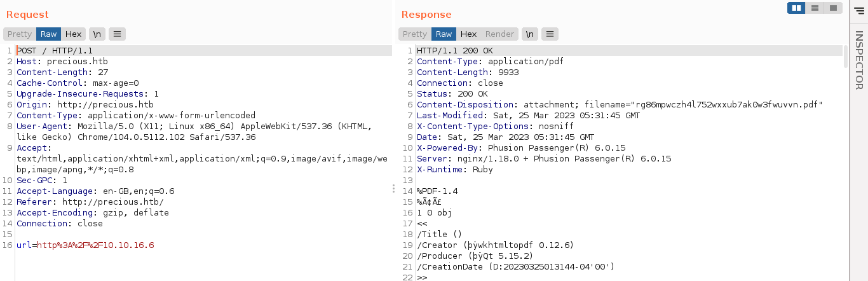868x281 pixels.
Task: Switch to side-by-side layout view
Action: click(796, 8)
